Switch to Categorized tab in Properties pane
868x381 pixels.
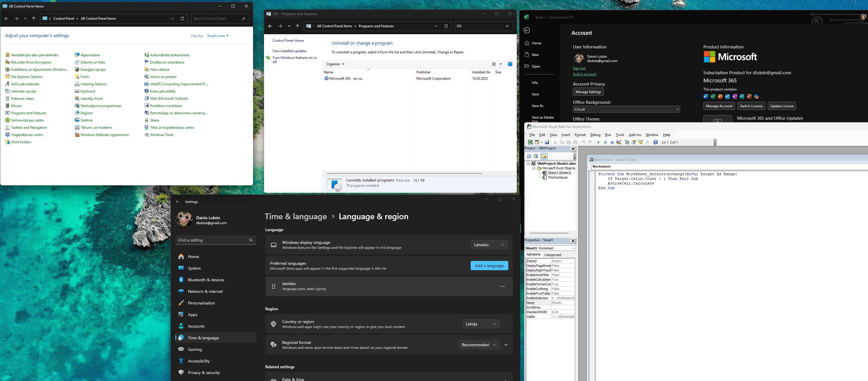(x=553, y=255)
